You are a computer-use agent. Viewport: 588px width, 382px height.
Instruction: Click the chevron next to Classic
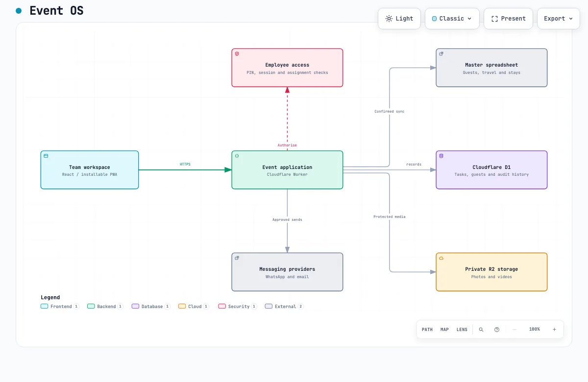469,19
